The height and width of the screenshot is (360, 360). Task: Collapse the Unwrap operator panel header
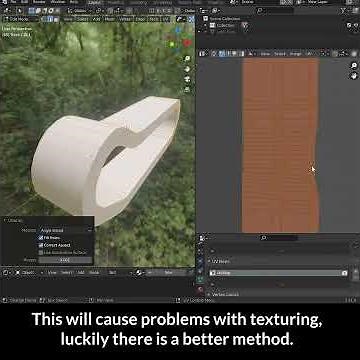15,220
